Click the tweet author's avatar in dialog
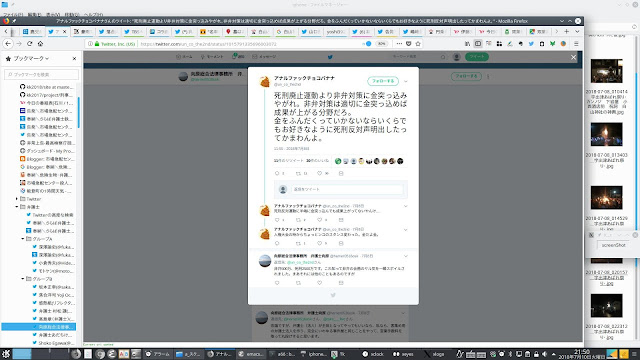Viewport: 640px width, 360px height. [x=265, y=82]
